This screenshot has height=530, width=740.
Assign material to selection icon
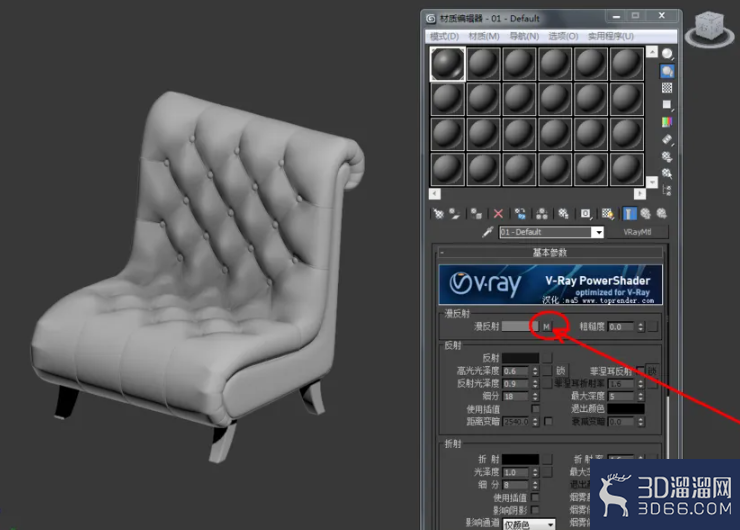(x=476, y=214)
